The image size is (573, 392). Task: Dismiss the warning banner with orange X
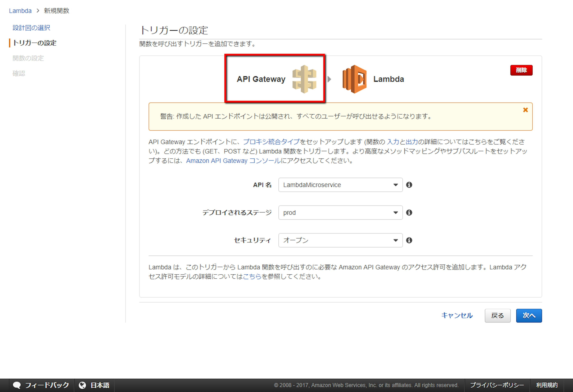point(525,110)
